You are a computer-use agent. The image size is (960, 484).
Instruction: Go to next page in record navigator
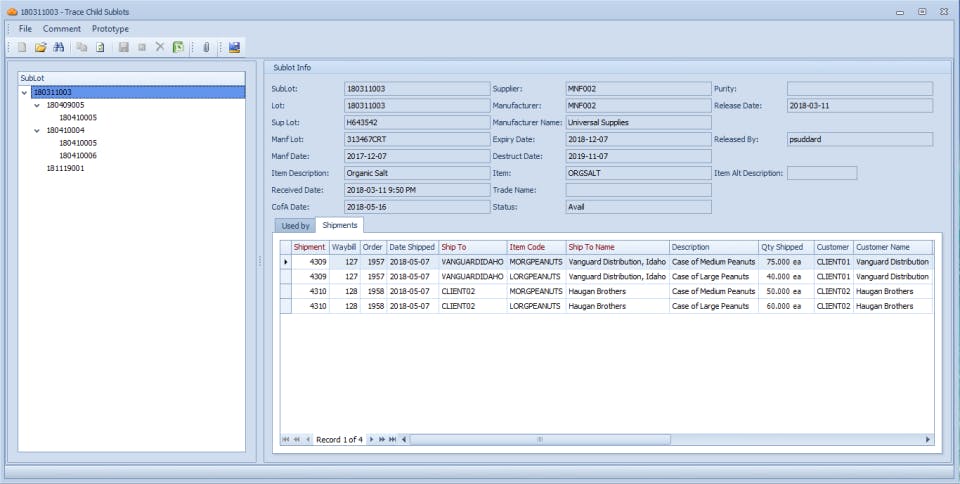pos(381,439)
